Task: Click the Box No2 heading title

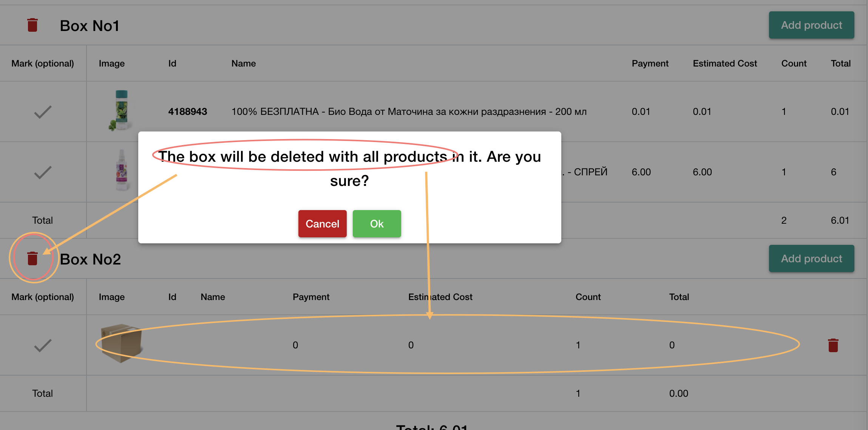Action: [x=90, y=259]
